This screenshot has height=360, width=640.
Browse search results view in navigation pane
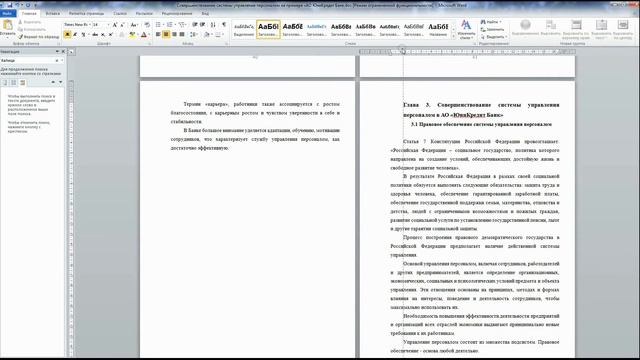coord(22,82)
